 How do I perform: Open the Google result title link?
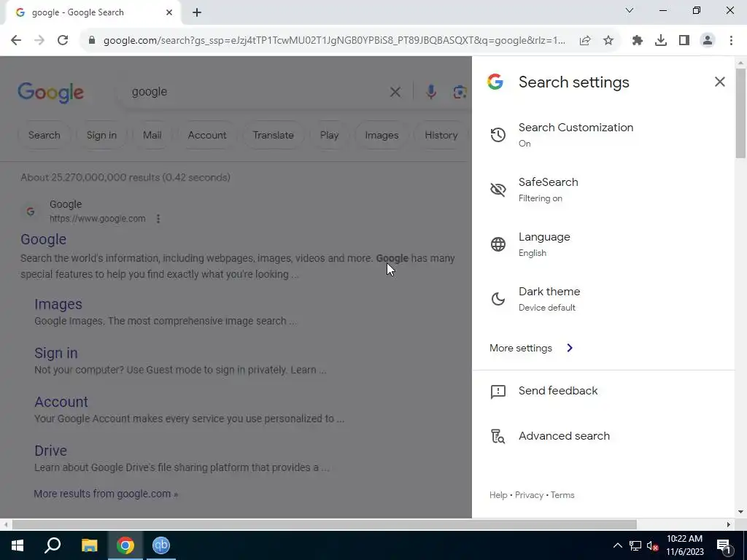tap(43, 239)
